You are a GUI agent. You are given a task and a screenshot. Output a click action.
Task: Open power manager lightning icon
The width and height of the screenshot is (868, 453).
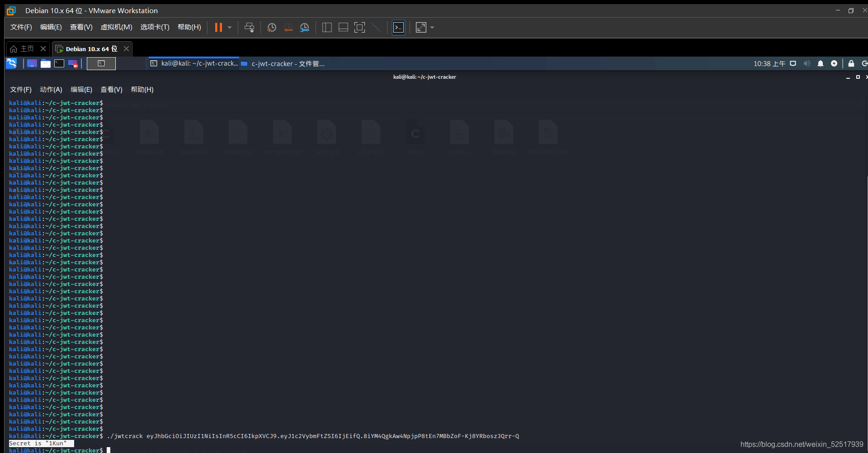point(834,63)
